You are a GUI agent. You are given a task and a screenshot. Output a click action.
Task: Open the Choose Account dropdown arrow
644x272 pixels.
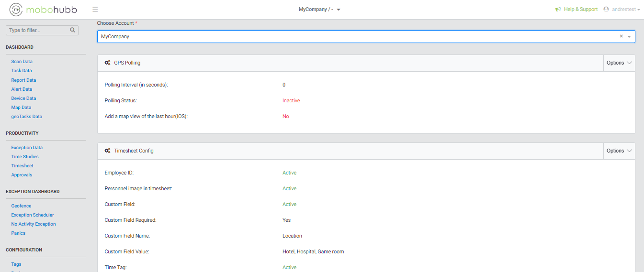[x=629, y=37]
